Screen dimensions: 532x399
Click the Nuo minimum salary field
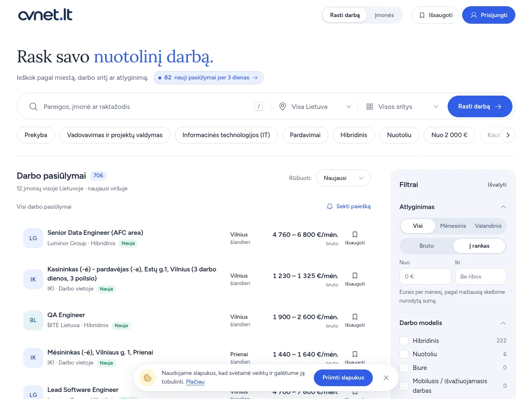(x=425, y=276)
